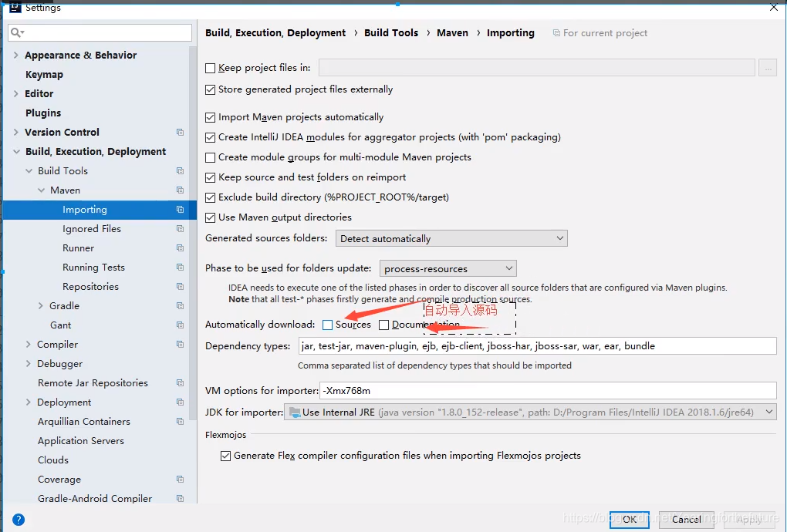
Task: Toggle Import Maven projects automatically
Action: pyautogui.click(x=211, y=118)
